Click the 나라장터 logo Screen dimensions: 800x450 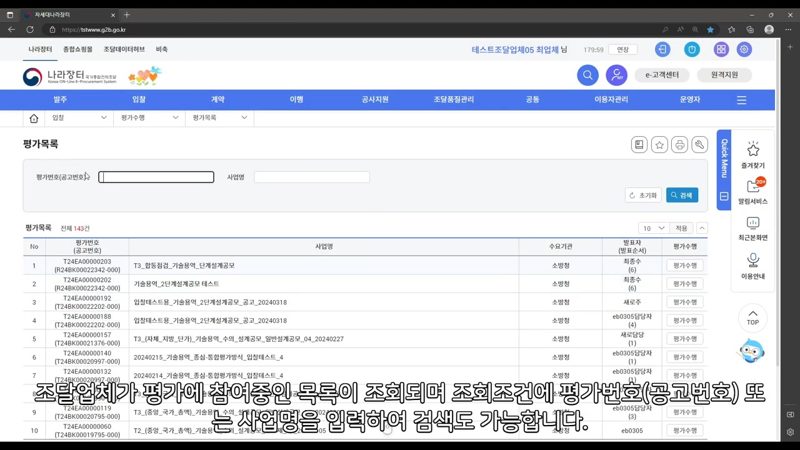[x=69, y=77]
